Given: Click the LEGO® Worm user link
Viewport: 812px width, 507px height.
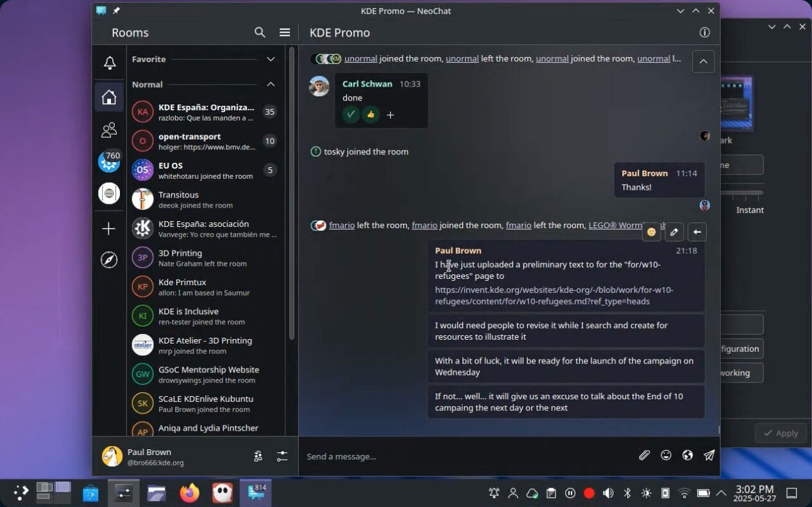Looking at the screenshot, I should coord(614,226).
